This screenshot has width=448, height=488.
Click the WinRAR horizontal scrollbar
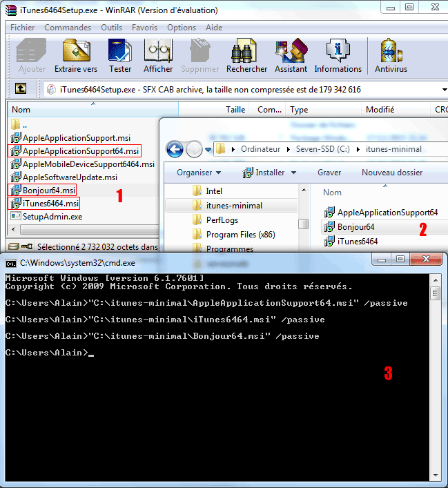89,230
